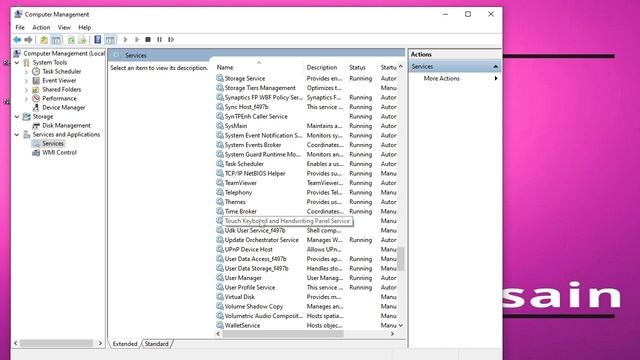Collapse the Services section in Actions pane
Viewport: 640px width, 360px height.
(495, 67)
